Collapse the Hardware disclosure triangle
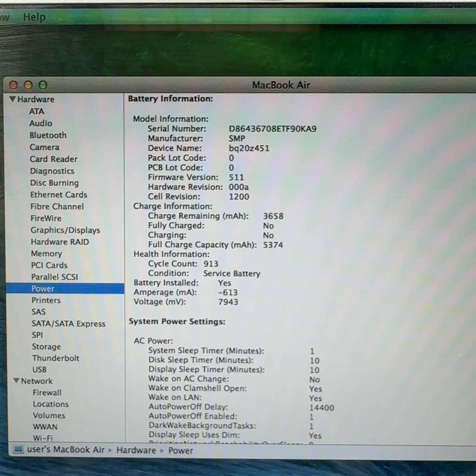 point(12,99)
